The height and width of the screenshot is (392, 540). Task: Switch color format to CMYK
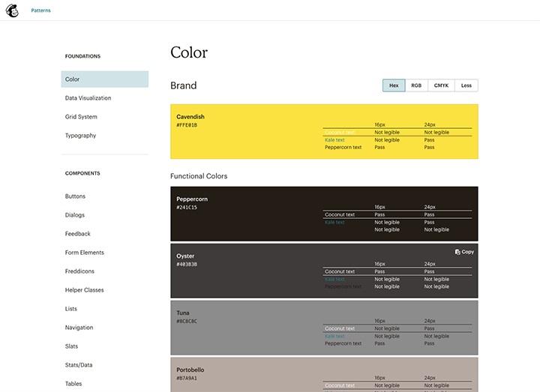[441, 85]
